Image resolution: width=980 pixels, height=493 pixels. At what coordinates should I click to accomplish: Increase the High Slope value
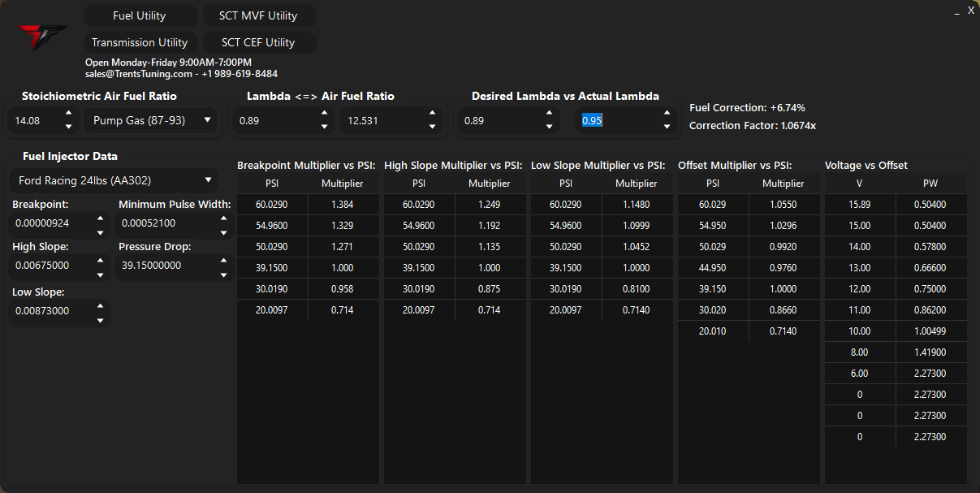[101, 260]
